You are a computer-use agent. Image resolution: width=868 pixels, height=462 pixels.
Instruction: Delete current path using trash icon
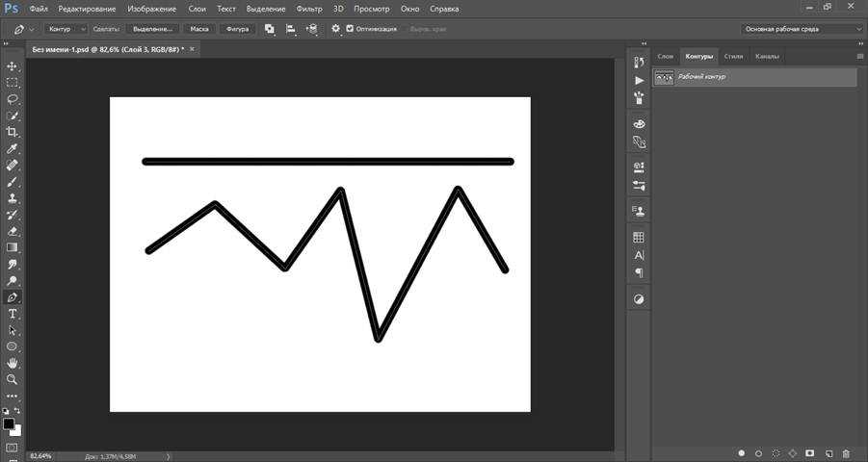(x=846, y=452)
